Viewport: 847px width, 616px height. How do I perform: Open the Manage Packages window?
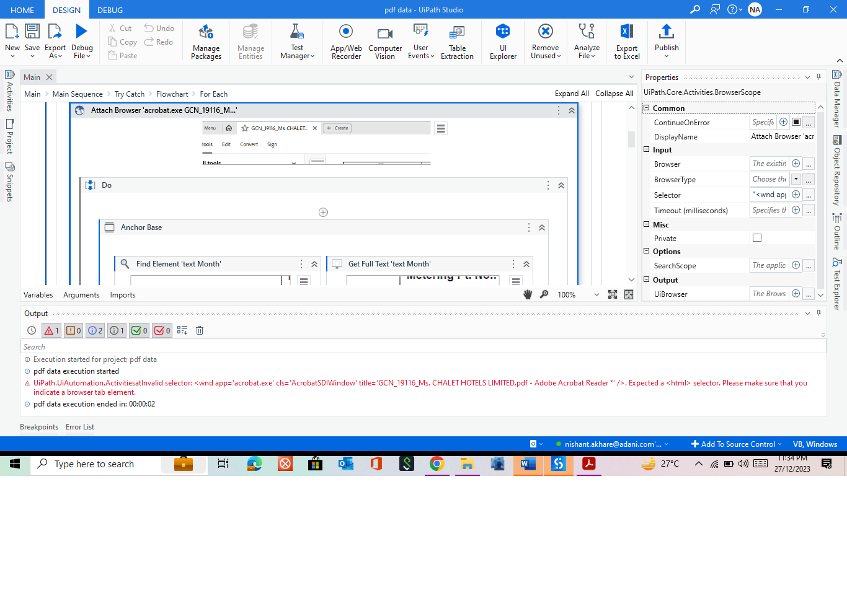[206, 42]
